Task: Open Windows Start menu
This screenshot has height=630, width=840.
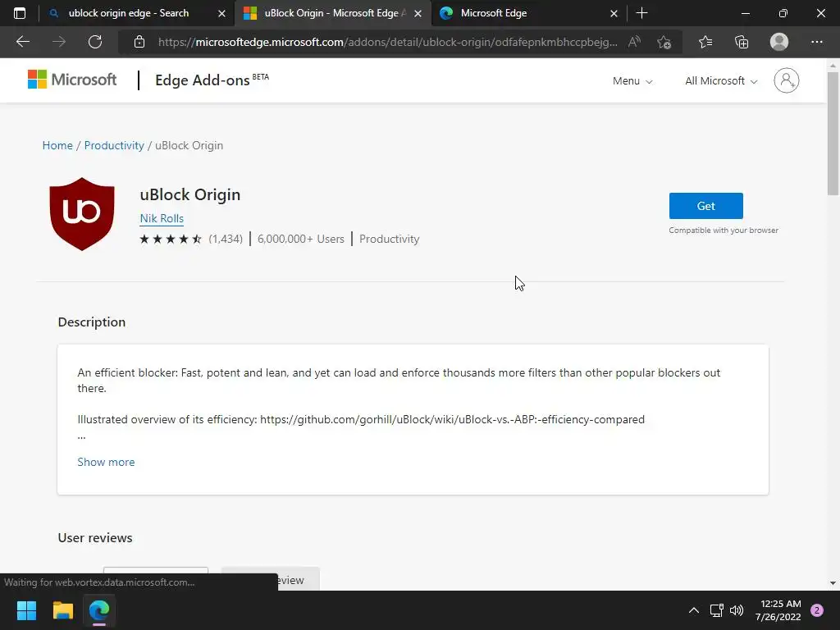Action: tap(26, 610)
